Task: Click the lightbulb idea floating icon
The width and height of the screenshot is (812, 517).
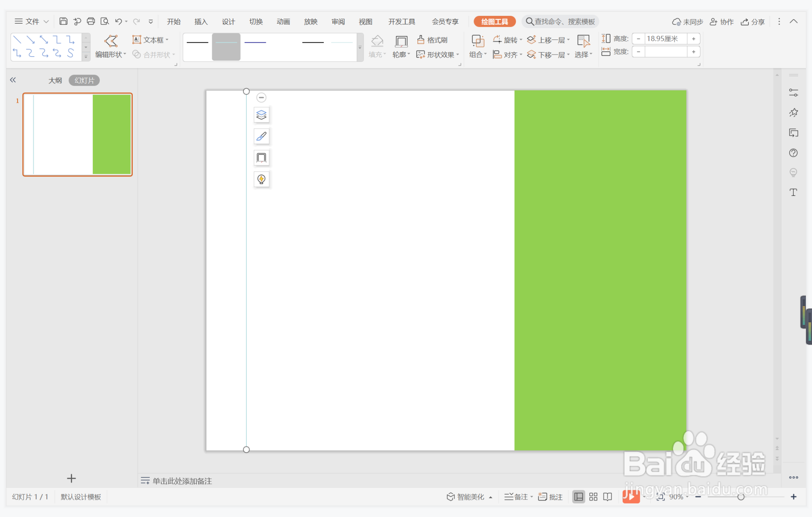Action: tap(261, 179)
